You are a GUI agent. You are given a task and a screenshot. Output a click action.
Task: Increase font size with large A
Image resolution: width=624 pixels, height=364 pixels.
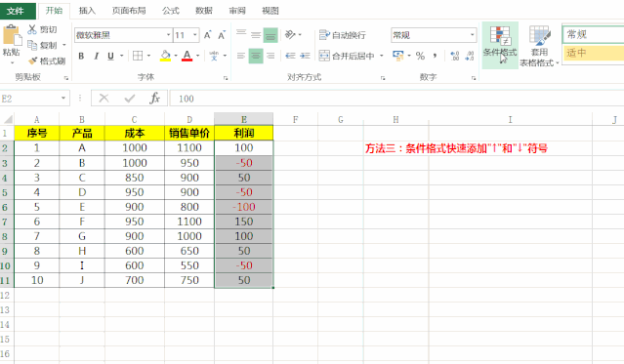click(207, 35)
